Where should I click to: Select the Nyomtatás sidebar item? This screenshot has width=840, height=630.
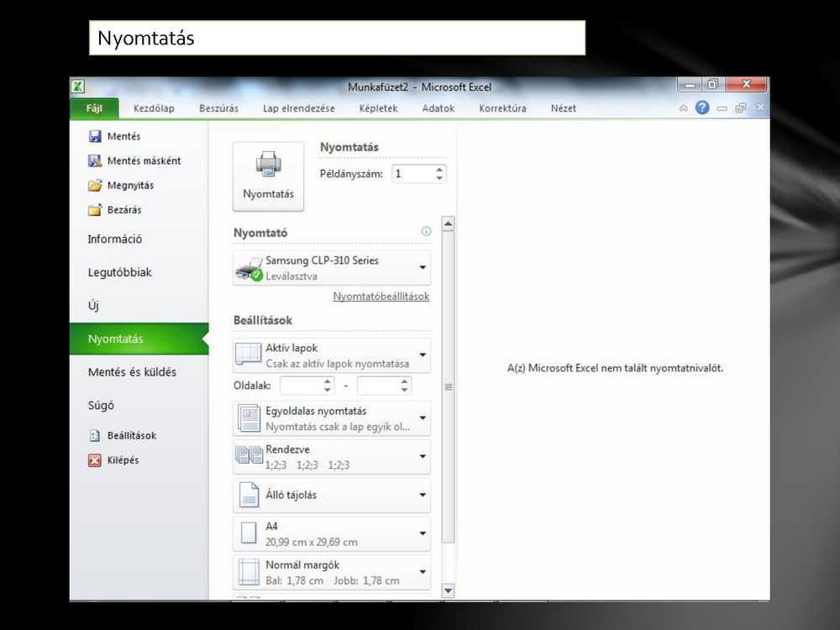tap(139, 339)
